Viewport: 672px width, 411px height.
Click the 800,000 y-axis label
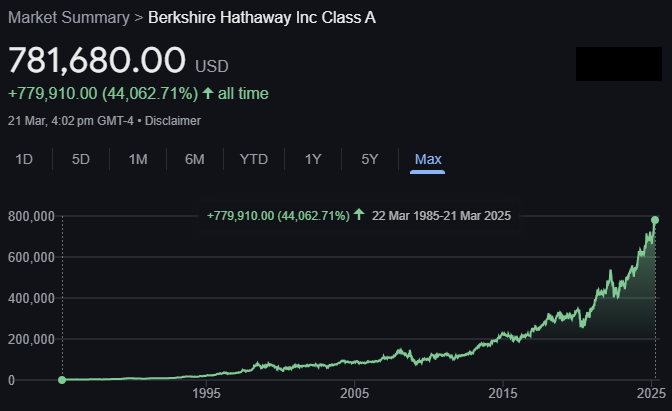click(31, 216)
